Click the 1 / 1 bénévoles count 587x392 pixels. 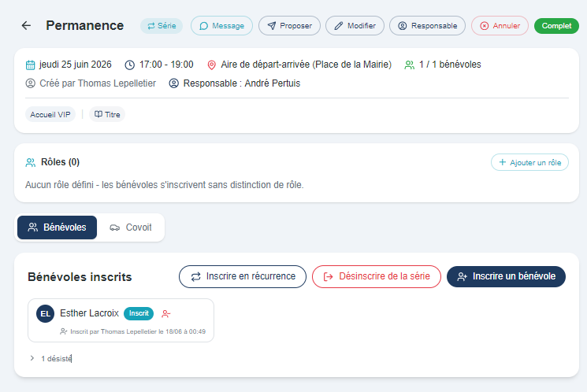pos(450,65)
